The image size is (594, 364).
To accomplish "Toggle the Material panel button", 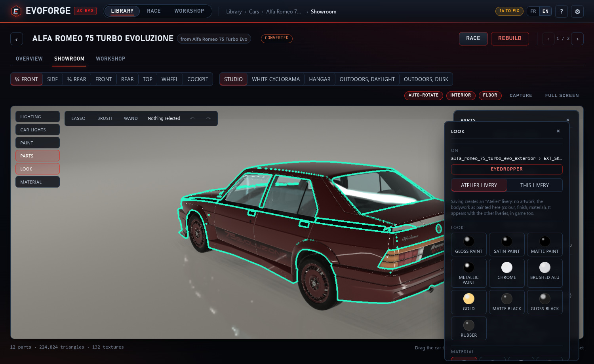I will [x=38, y=182].
